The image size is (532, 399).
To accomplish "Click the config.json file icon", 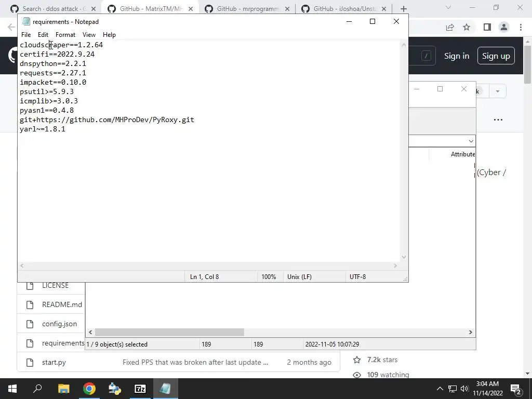I will 30,324.
